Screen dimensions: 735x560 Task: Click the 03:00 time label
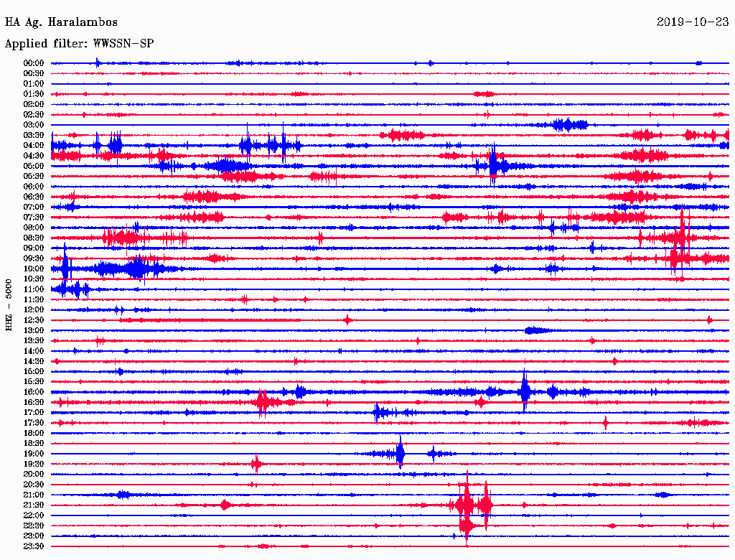point(34,125)
